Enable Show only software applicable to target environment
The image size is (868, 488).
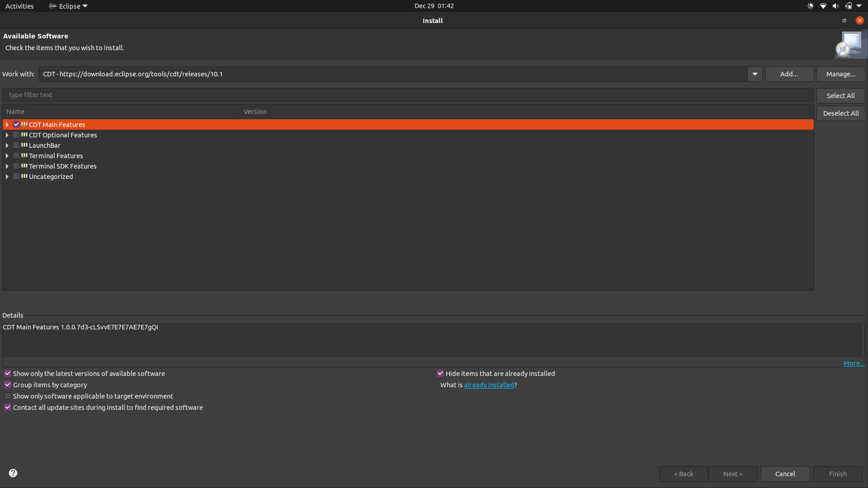(x=8, y=396)
